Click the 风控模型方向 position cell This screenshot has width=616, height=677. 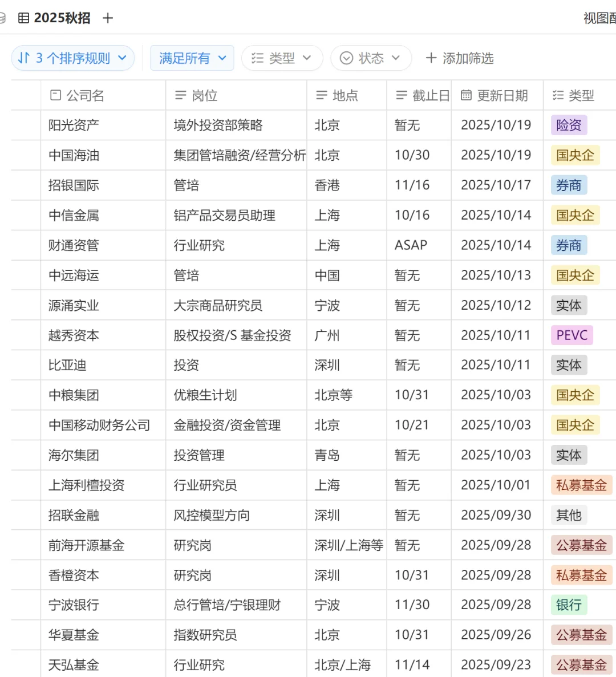(236, 515)
